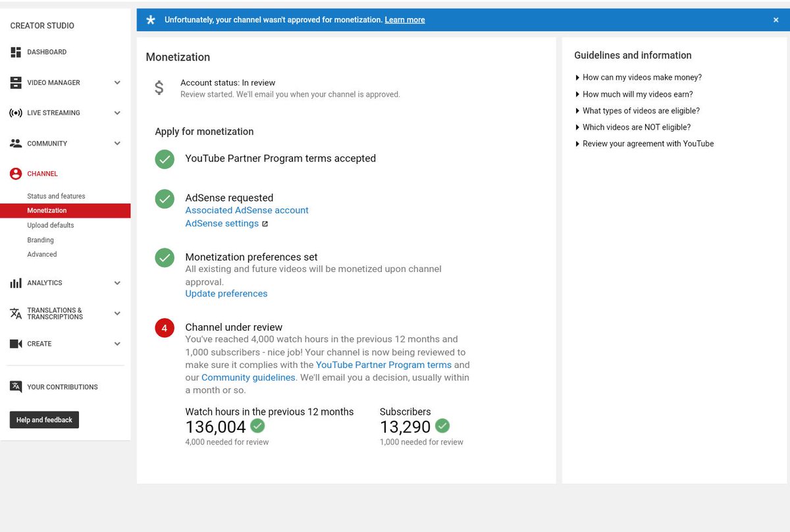
Task: Click the green check next to 136,004
Action: tap(257, 426)
